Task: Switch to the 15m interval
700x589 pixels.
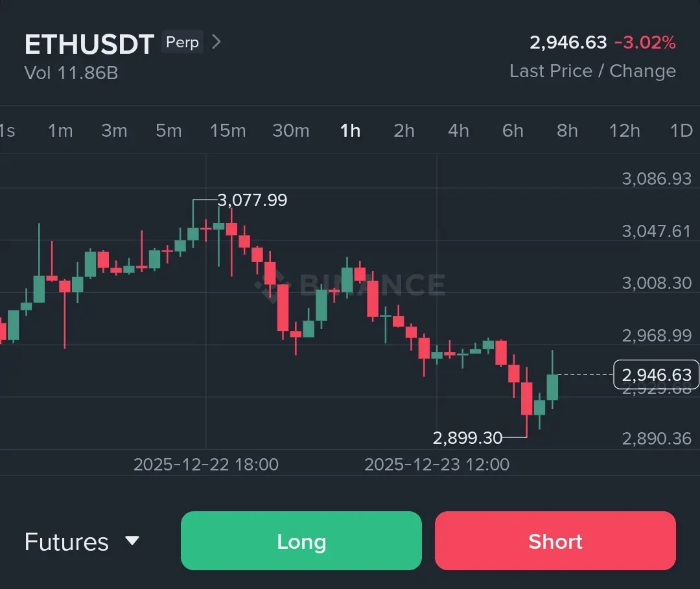Action: coord(227,131)
